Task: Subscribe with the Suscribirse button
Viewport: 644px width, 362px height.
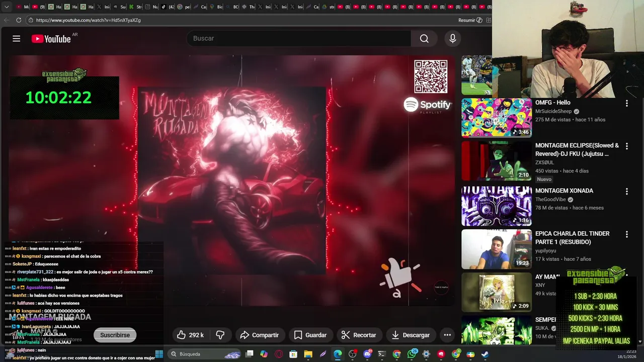Action: point(115,335)
